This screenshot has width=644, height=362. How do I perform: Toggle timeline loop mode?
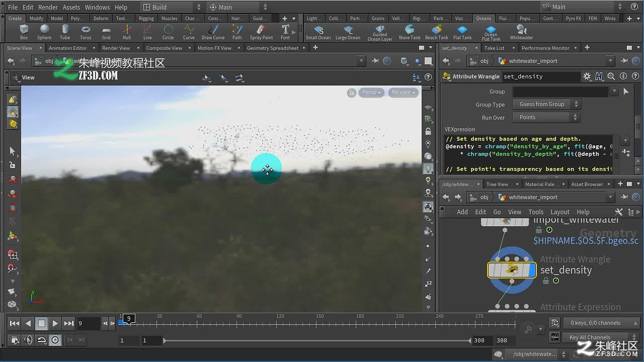tap(42, 340)
